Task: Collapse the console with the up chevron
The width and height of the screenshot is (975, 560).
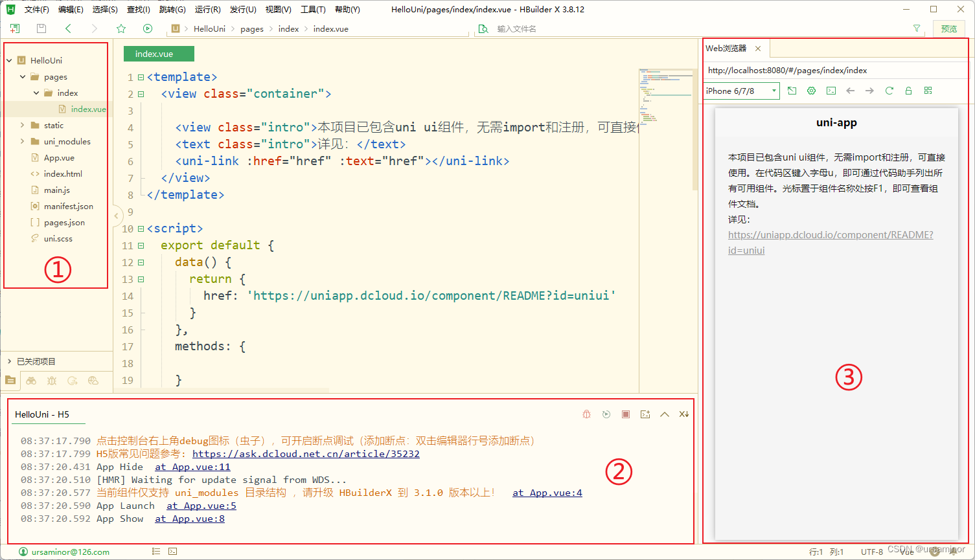Action: [x=665, y=414]
